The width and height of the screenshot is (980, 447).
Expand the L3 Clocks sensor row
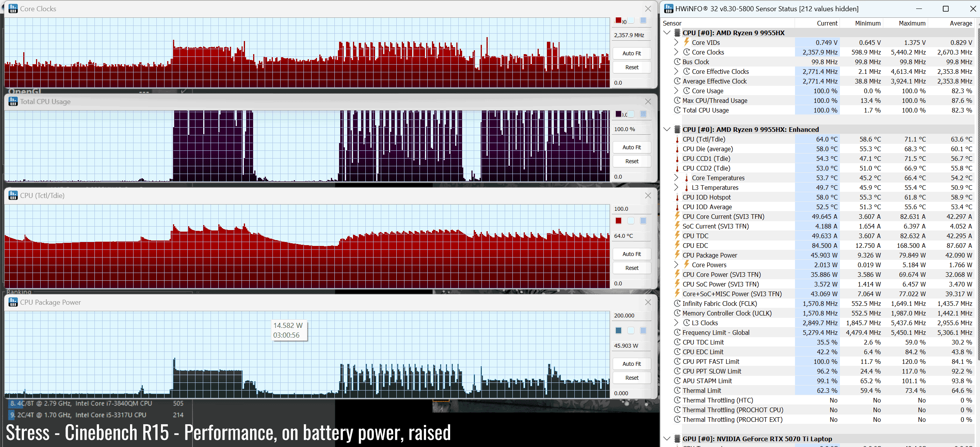click(x=676, y=323)
